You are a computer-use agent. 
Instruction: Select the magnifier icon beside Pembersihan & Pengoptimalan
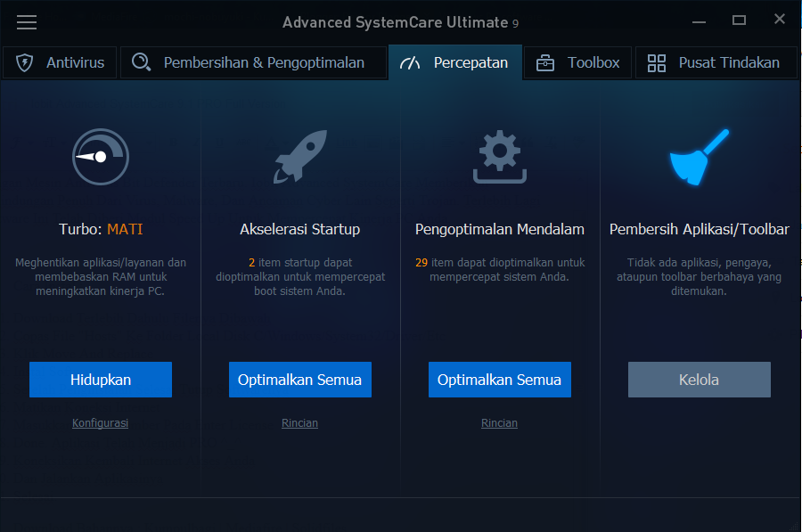(x=140, y=62)
